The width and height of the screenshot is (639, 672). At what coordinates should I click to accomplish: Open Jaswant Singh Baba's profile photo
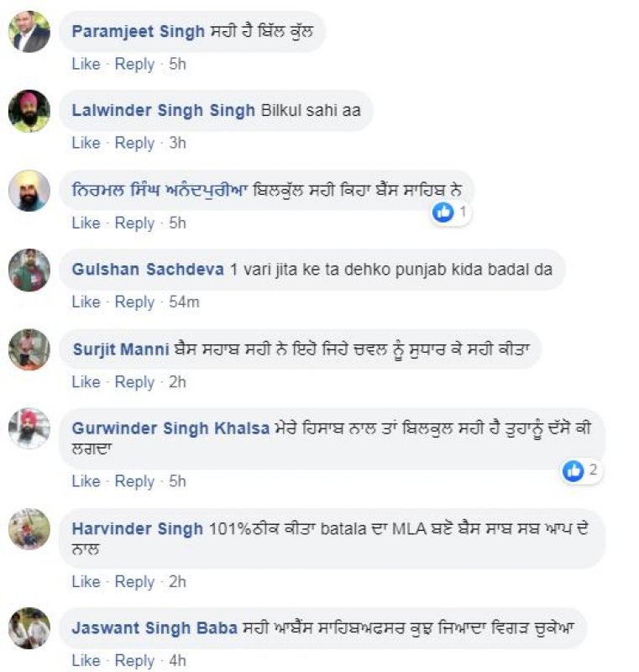29,628
